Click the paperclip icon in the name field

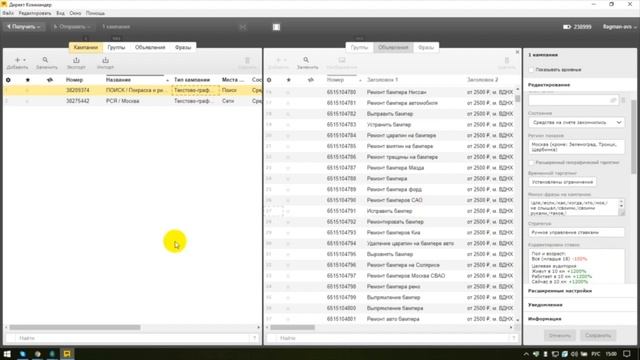click(x=613, y=100)
